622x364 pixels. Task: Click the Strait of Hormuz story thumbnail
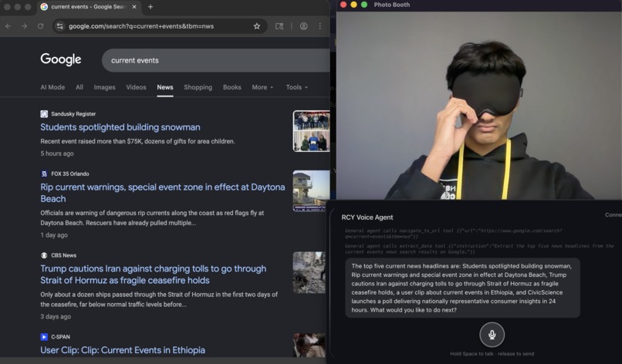coord(309,272)
